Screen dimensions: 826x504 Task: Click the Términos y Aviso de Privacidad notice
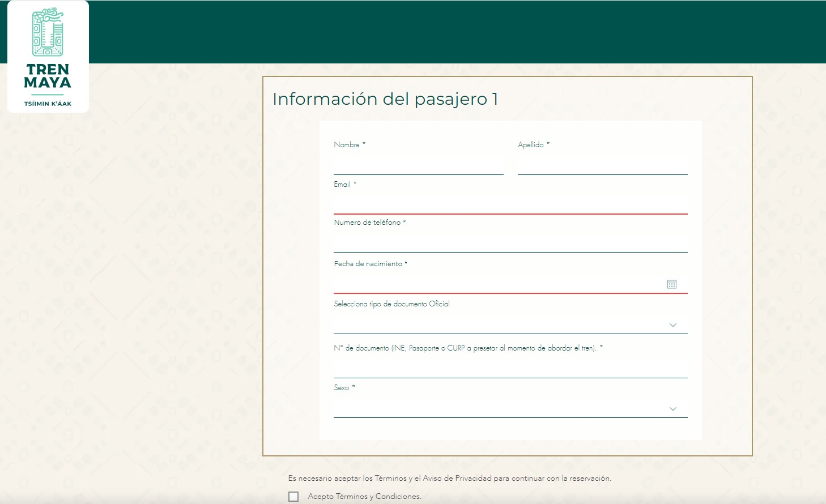(450, 479)
